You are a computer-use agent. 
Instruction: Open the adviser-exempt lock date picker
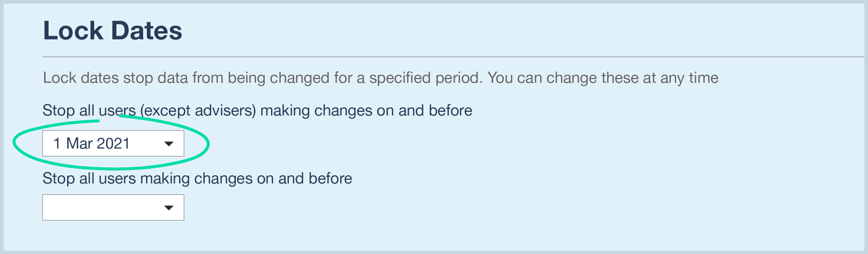tap(113, 143)
